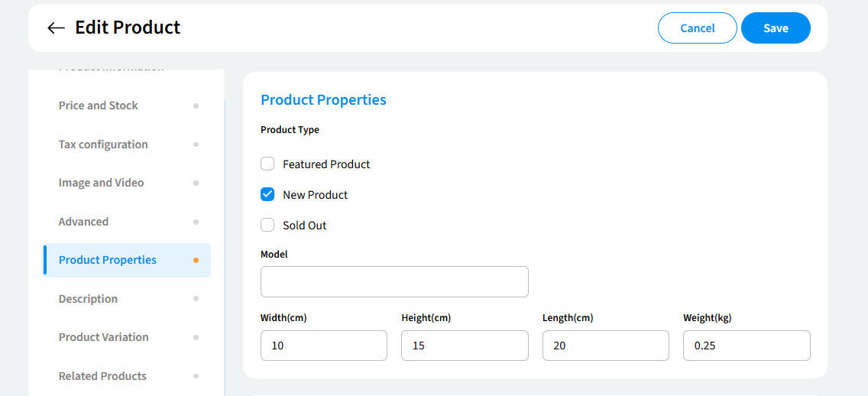The image size is (868, 396).
Task: Select the Product Properties sidebar item
Action: tap(108, 260)
